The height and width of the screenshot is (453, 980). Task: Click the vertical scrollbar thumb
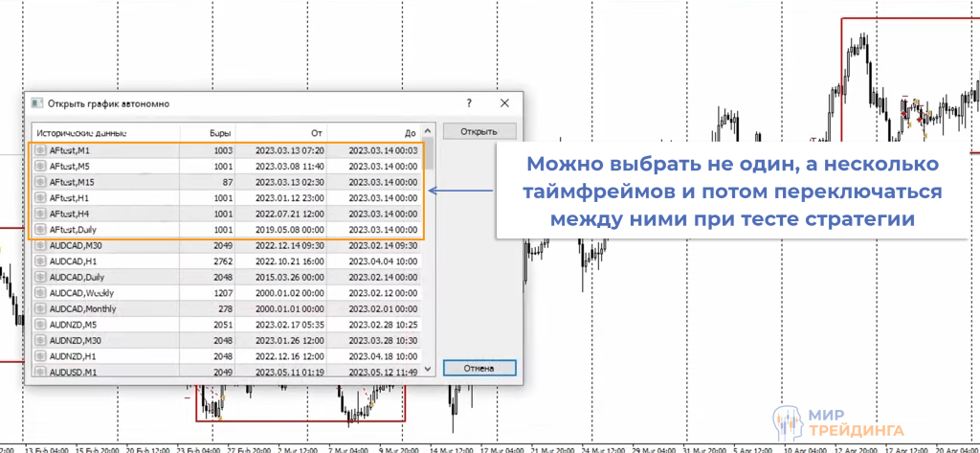click(428, 154)
